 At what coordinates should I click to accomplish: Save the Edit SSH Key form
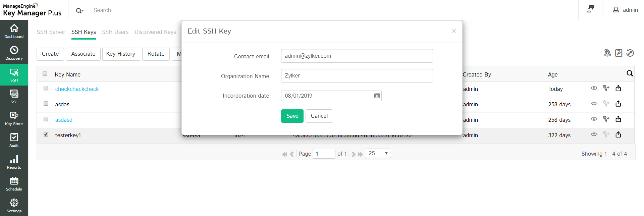[x=292, y=116]
